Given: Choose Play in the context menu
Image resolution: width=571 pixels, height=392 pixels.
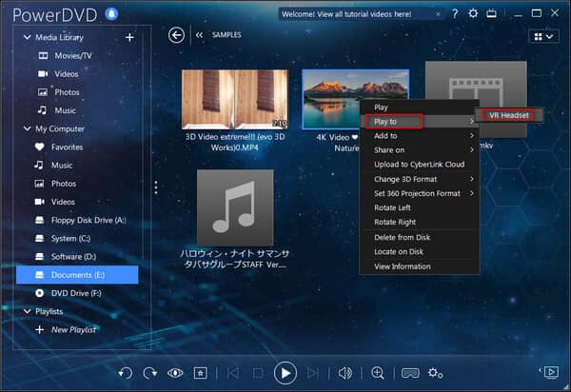Looking at the screenshot, I should [419, 108].
